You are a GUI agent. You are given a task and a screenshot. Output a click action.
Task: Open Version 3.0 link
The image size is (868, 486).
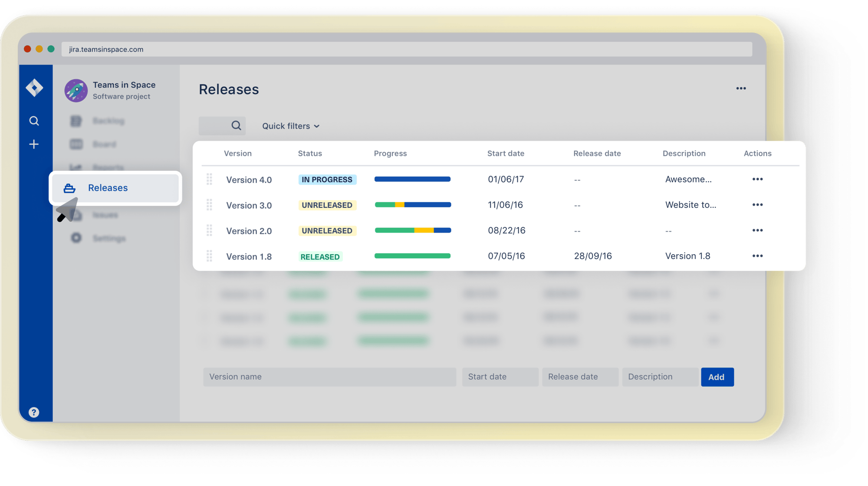point(249,205)
